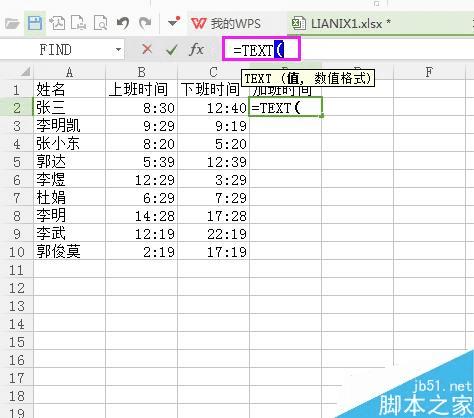This screenshot has height=418, width=474.
Task: Select column C header
Action: (213, 72)
